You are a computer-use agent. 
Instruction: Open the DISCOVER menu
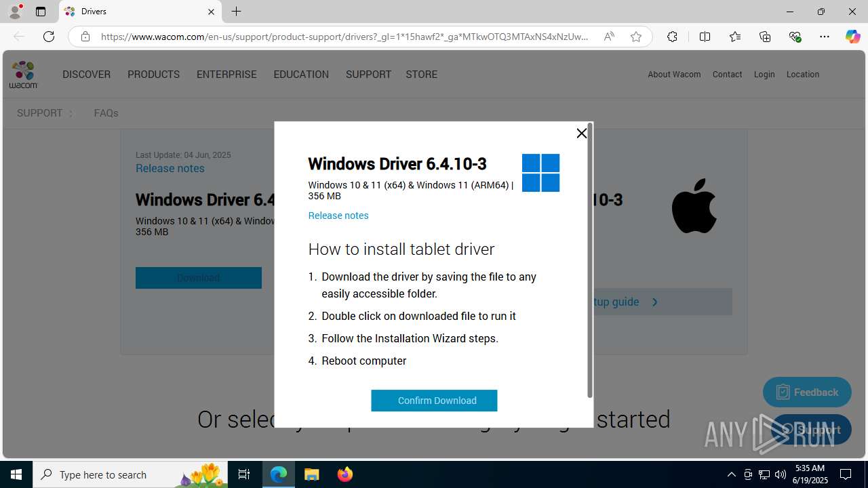[86, 75]
